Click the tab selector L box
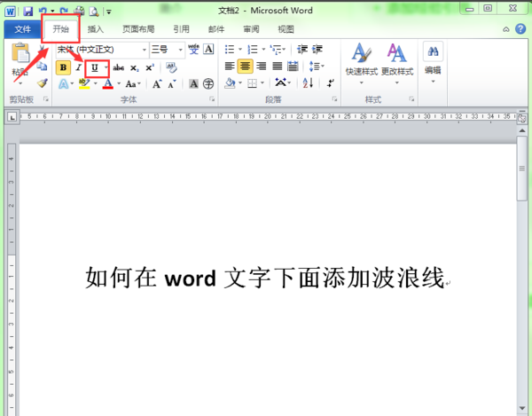 click(x=12, y=117)
